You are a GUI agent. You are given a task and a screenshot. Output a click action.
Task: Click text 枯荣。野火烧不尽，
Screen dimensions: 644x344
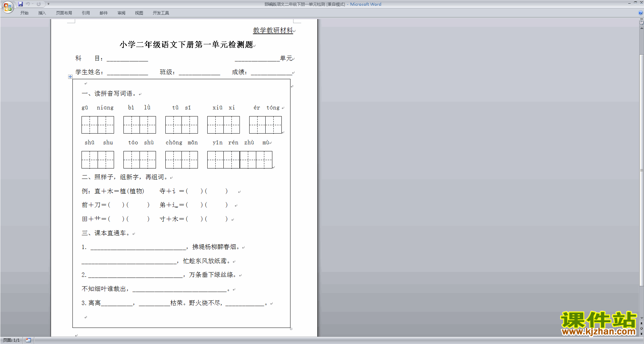coord(196,303)
